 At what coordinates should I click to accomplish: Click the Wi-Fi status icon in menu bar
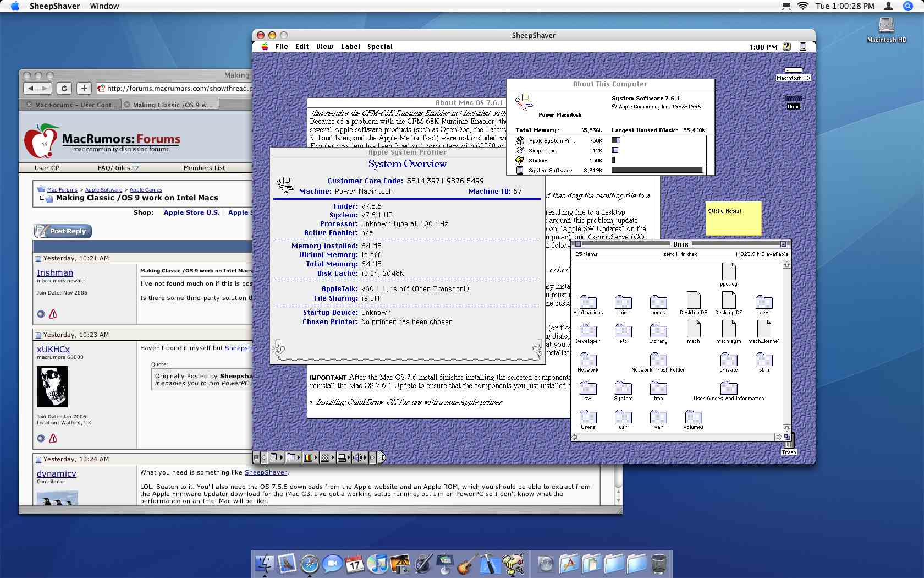click(803, 6)
